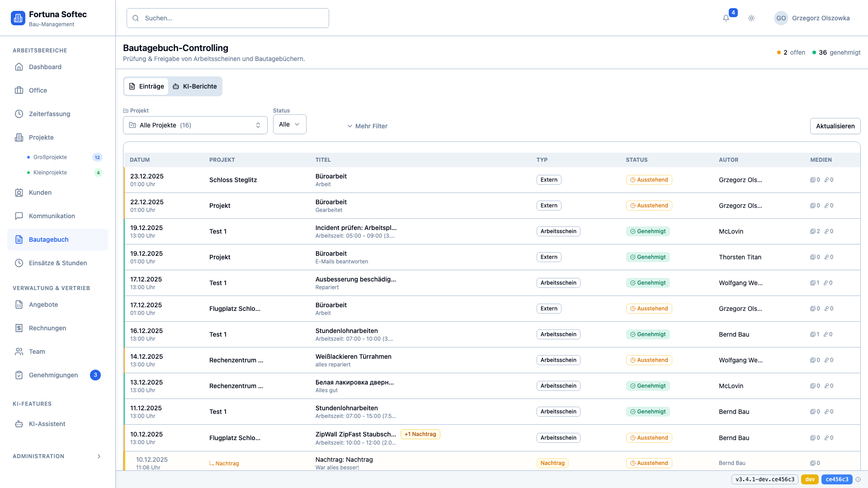Viewport: 868px width, 488px height.
Task: Open the Alle Projekte dropdown
Action: (x=195, y=125)
